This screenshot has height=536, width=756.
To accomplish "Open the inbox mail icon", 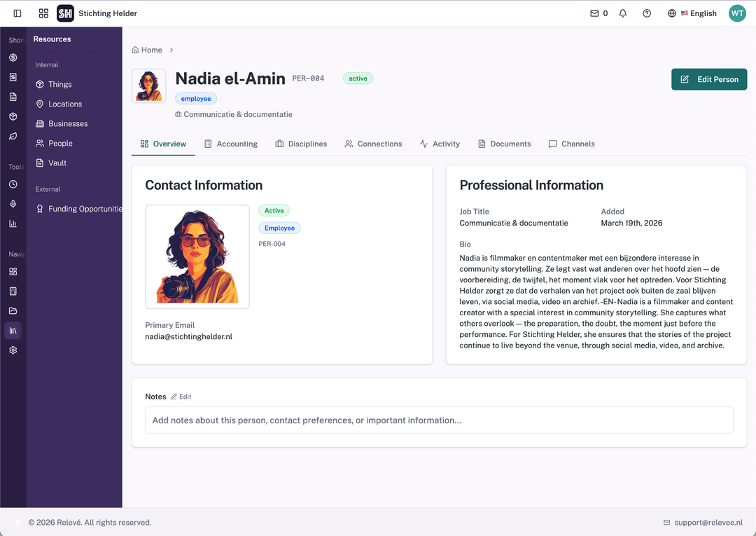I will (x=594, y=13).
